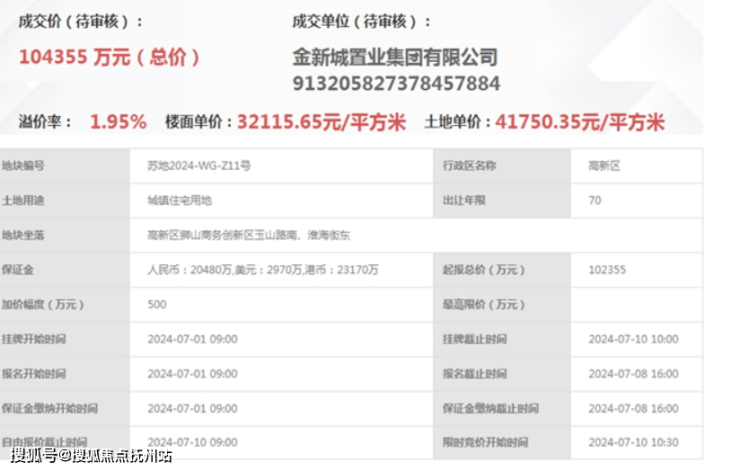The width and height of the screenshot is (740, 471).
Task: Click the 报名截止时间 header cell
Action: point(502,374)
